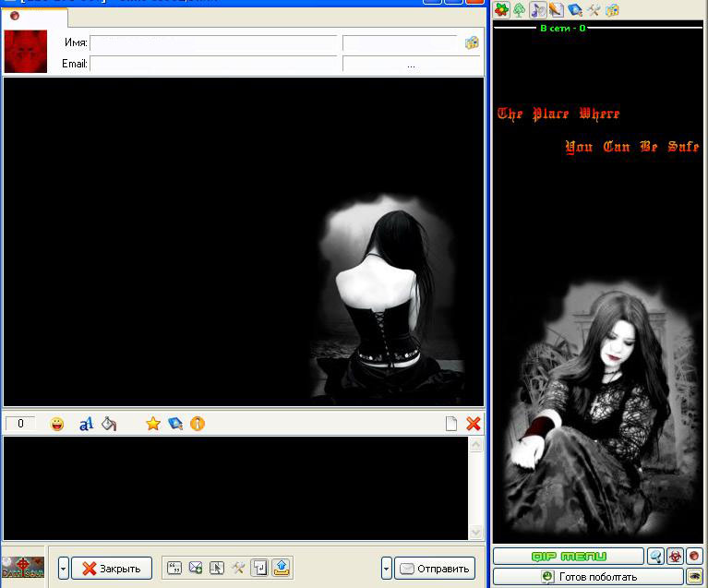This screenshot has height=588, width=708.
Task: Click the red X icon above message box
Action: tap(474, 424)
